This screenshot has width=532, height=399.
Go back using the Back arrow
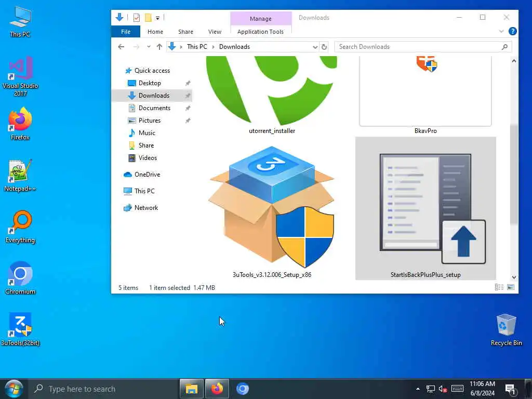[121, 47]
